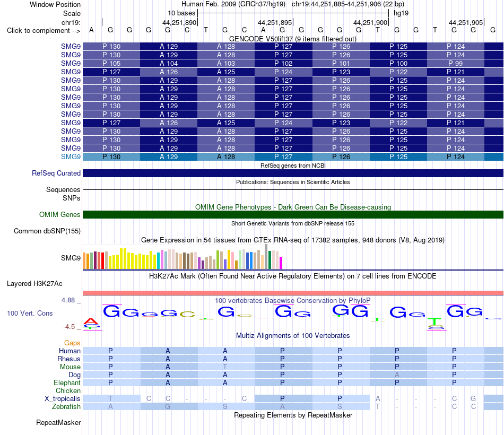Click the SMG9 label beside GTEx chart

pos(71,258)
